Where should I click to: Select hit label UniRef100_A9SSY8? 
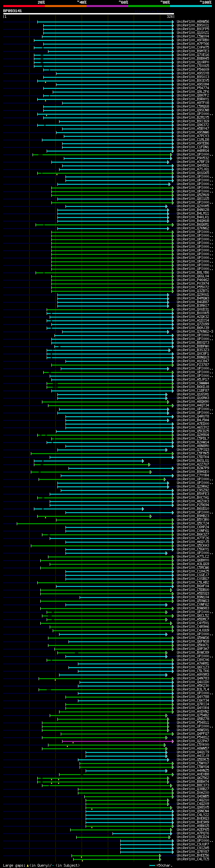[193, 73]
